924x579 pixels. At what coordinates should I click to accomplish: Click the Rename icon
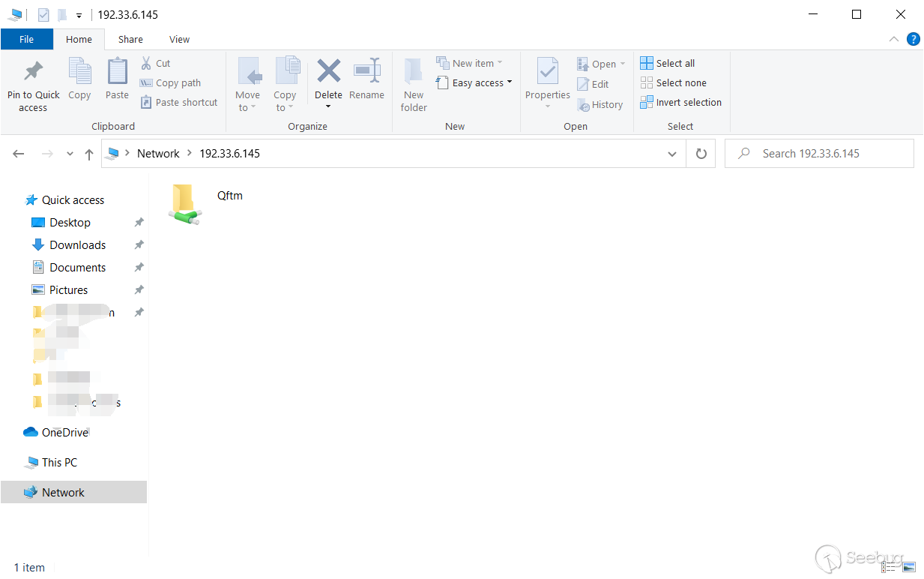click(366, 71)
